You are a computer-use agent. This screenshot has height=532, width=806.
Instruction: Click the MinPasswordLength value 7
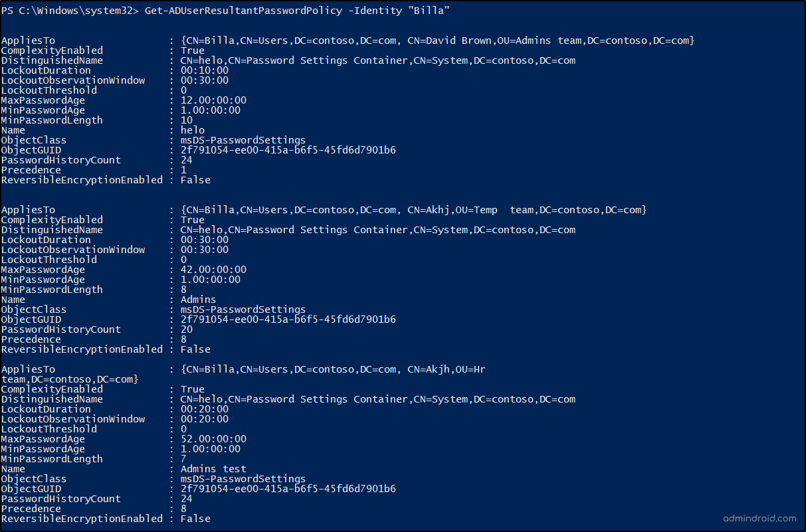point(184,459)
